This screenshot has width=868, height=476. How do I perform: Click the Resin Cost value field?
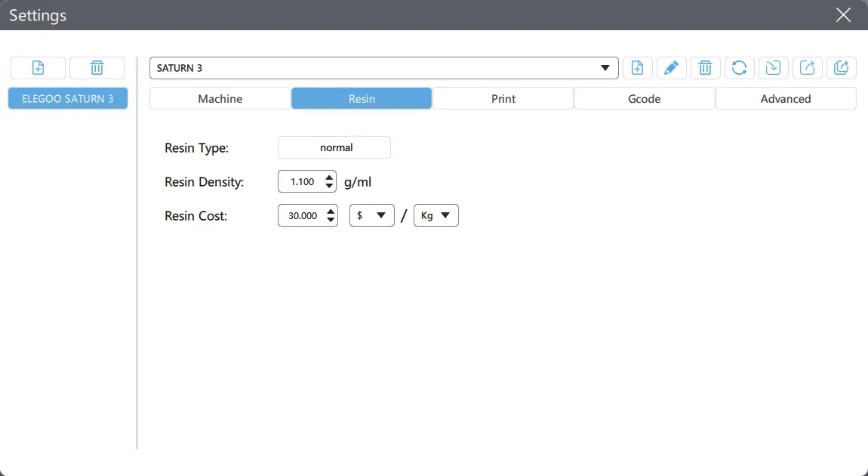point(302,215)
